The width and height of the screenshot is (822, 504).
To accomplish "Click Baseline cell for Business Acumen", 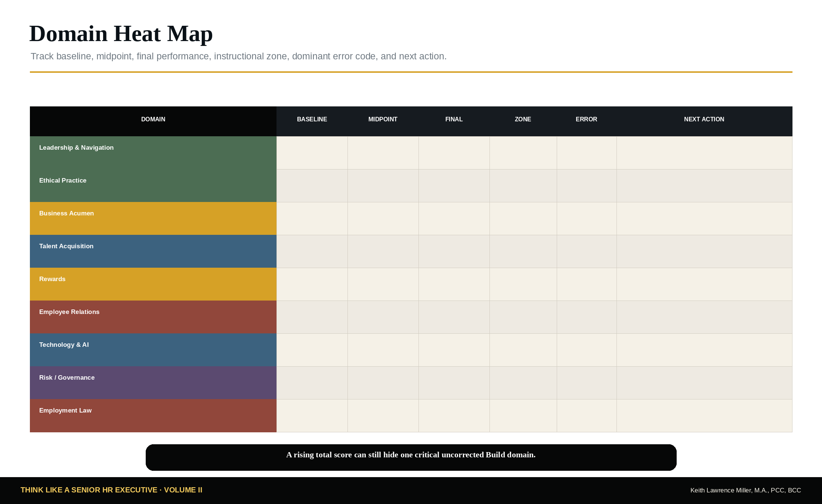I will click(312, 219).
